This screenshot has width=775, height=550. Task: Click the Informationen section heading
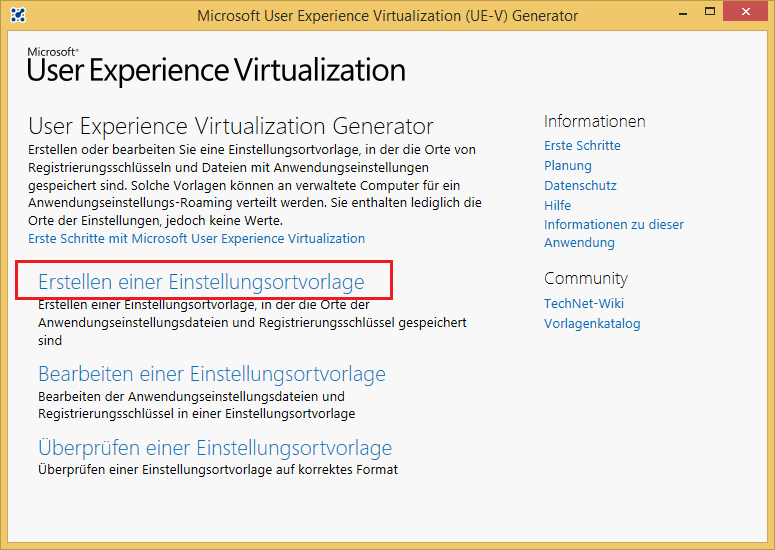point(595,121)
